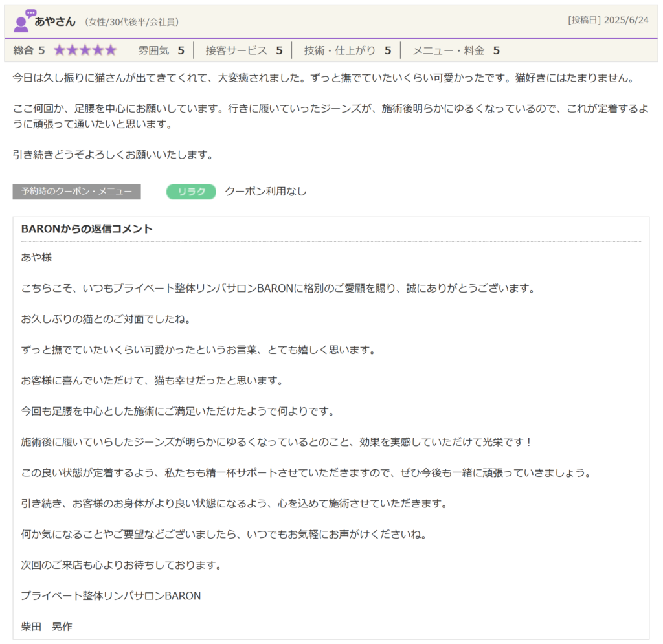Select the 総合 5 overall score
Screen dimensions: 663x644
point(29,50)
